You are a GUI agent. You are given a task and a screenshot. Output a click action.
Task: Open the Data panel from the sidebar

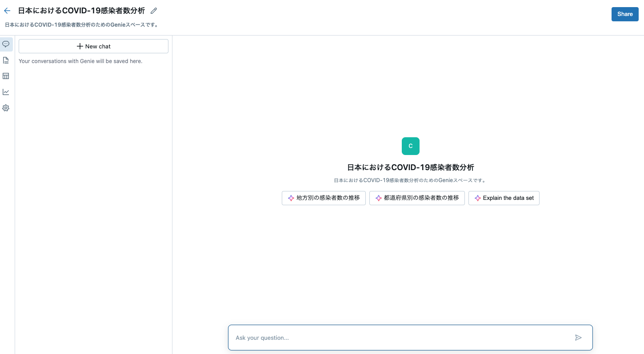coord(6,76)
